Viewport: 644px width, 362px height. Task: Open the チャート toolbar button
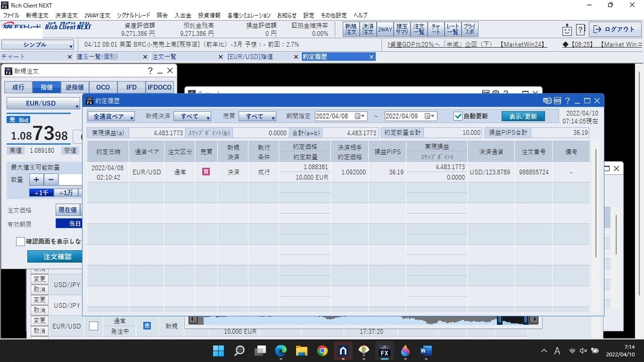pos(436,29)
